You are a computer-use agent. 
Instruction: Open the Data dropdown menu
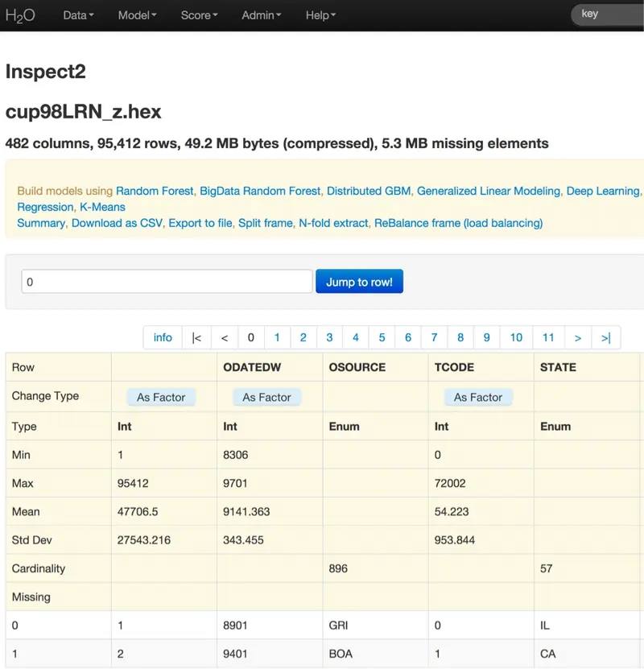click(x=78, y=15)
